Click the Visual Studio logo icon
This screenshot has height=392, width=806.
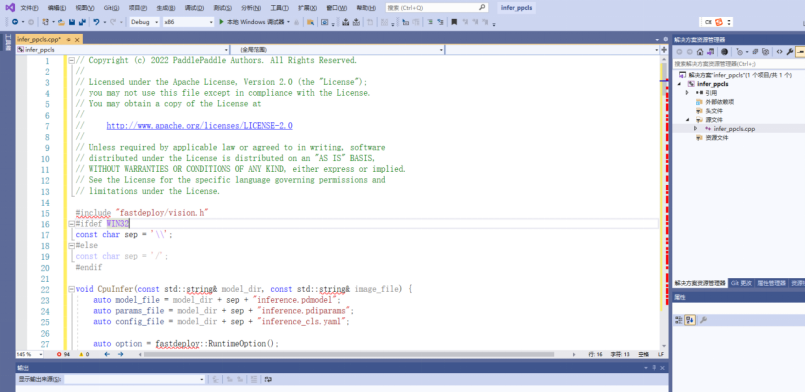point(10,8)
